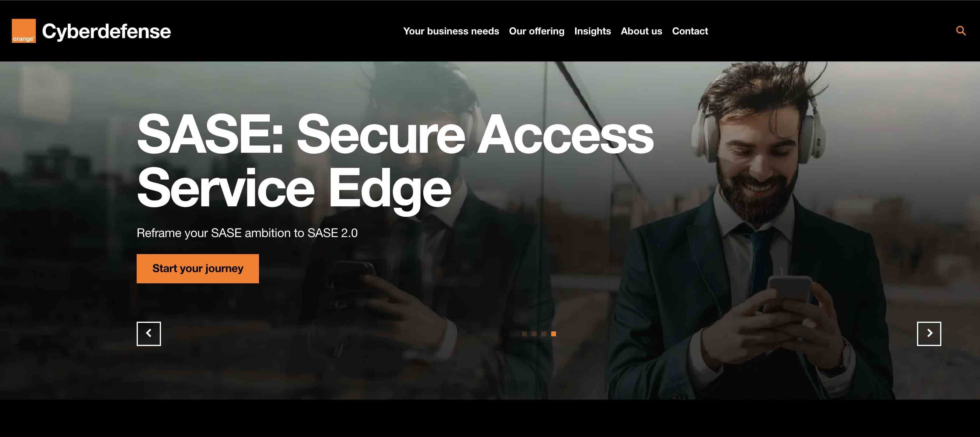This screenshot has width=980, height=437.
Task: Click the active fourth carousel indicator
Action: tap(554, 334)
